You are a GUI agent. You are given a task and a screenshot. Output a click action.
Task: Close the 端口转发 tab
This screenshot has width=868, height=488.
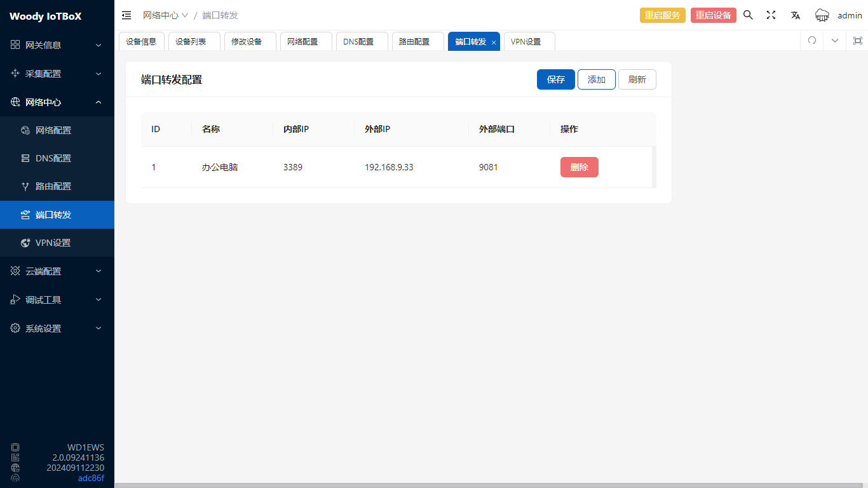pyautogui.click(x=494, y=42)
